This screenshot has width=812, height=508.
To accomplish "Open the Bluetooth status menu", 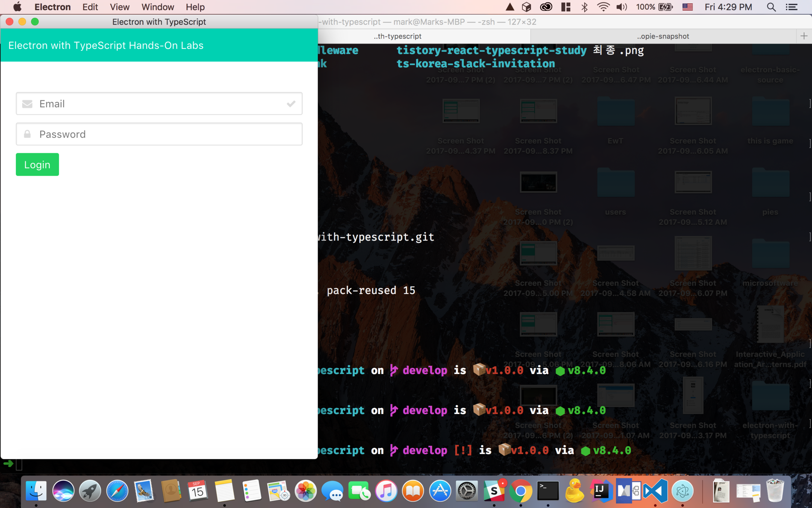I will 585,7.
